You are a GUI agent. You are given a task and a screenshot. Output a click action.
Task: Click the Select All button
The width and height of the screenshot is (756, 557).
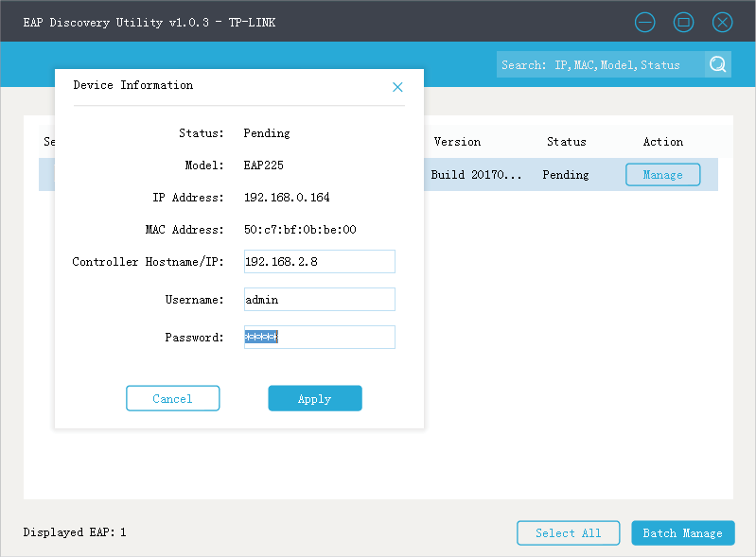coord(568,533)
